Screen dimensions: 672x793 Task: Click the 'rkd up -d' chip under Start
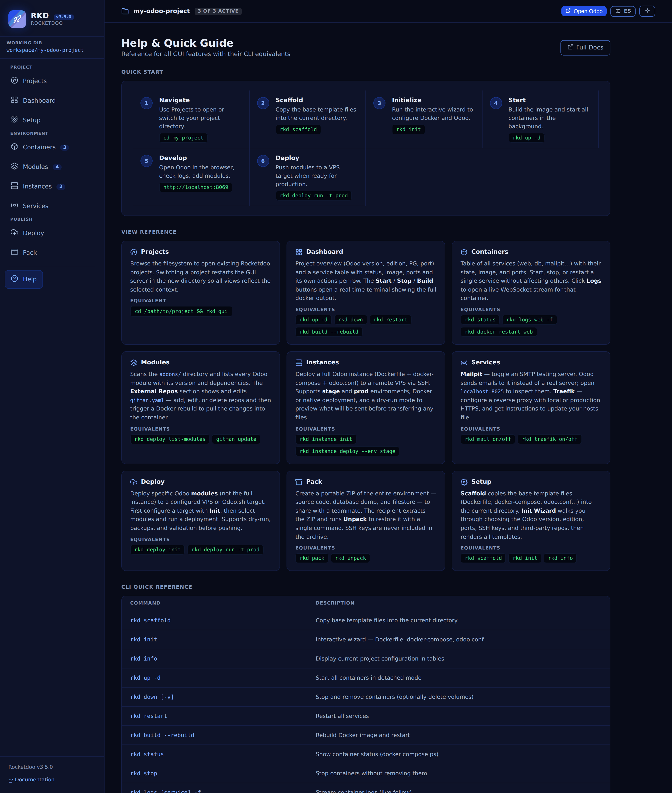(526, 138)
